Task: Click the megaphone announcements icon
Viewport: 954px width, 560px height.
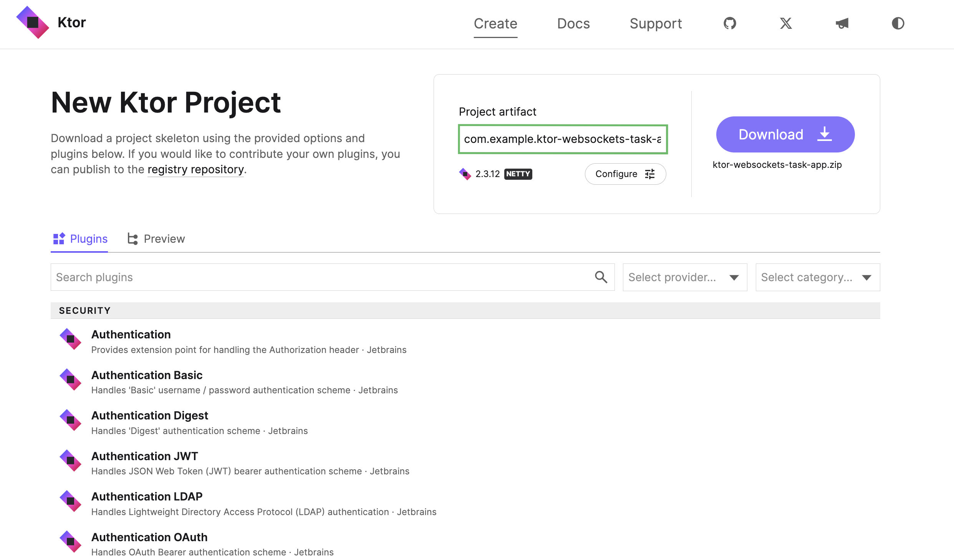Action: (x=842, y=23)
